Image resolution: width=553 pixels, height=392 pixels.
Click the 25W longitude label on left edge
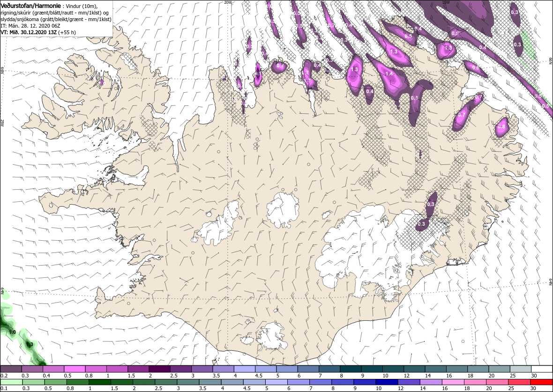click(x=2, y=123)
